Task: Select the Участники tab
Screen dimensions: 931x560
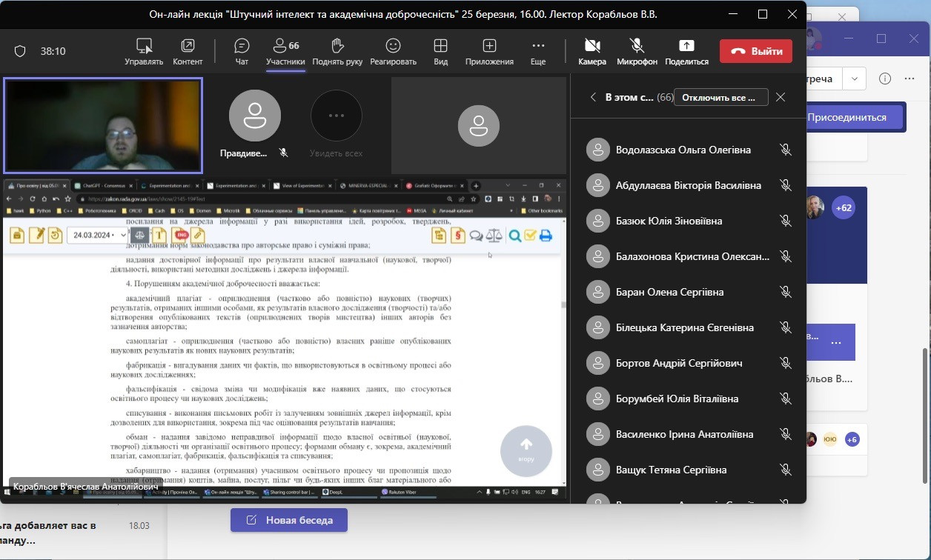Action: click(285, 51)
